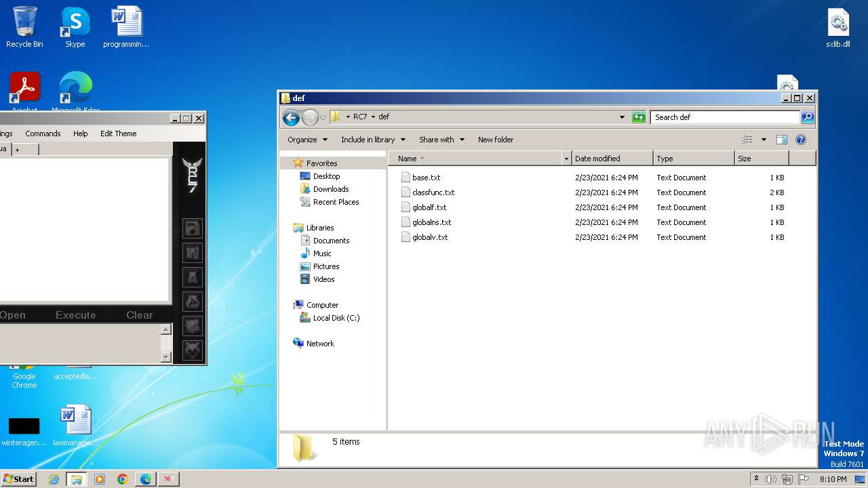Open the Help menu in RC7
This screenshot has width=868, height=488.
coord(81,134)
